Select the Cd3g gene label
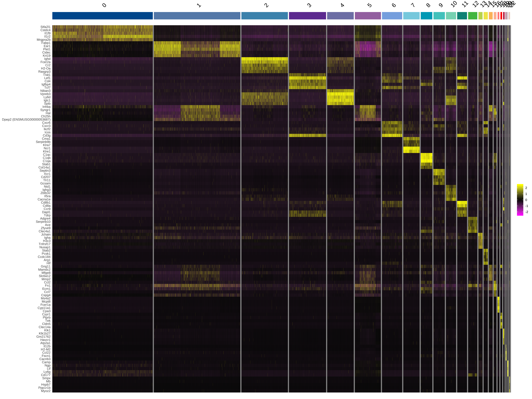This screenshot has height=399, width=532. (x=47, y=135)
